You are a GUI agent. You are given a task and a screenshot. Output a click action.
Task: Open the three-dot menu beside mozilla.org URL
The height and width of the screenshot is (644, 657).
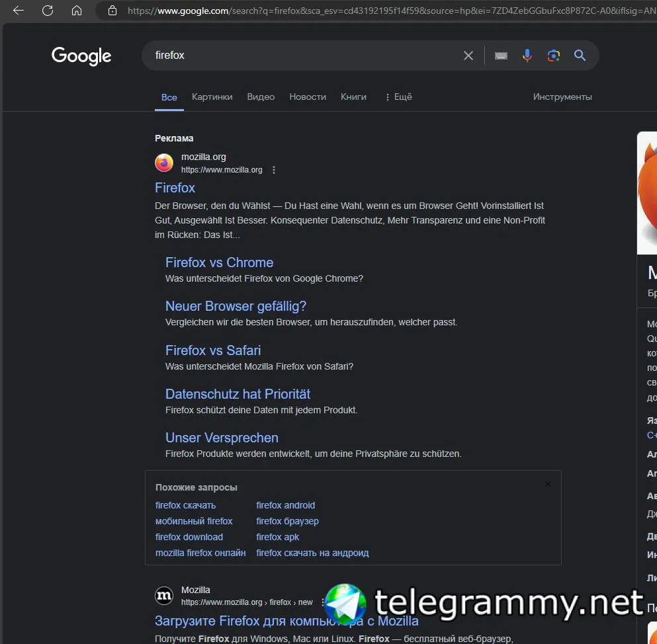(x=274, y=170)
